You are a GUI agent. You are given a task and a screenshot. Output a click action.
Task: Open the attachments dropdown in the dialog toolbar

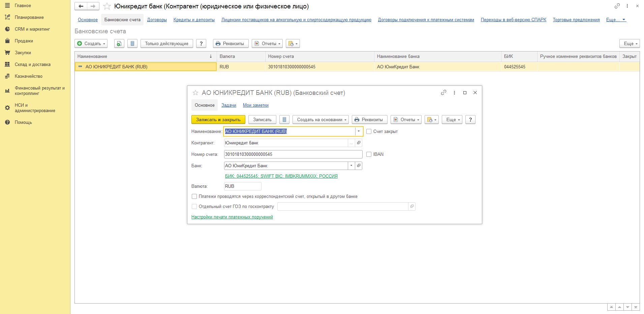432,120
